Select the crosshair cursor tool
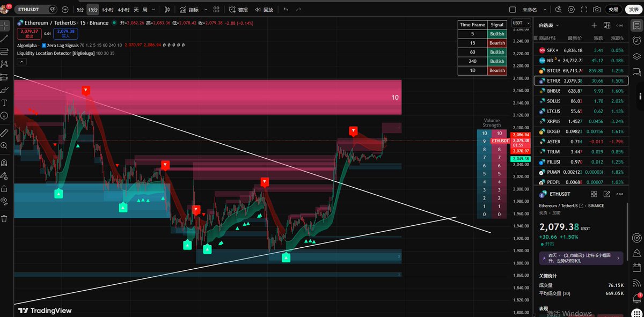 [x=4, y=25]
